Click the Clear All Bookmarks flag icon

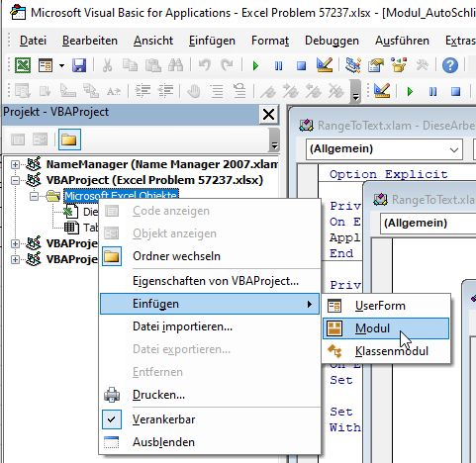coord(336,91)
